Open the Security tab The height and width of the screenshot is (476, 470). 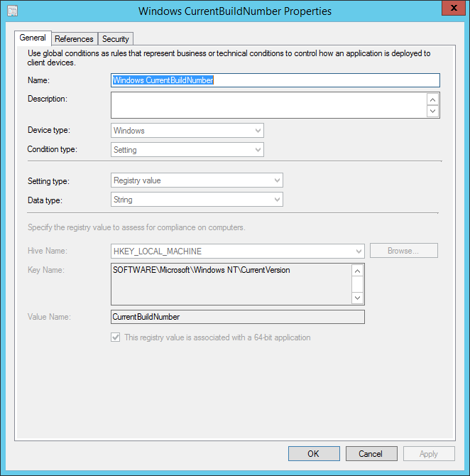(115, 39)
